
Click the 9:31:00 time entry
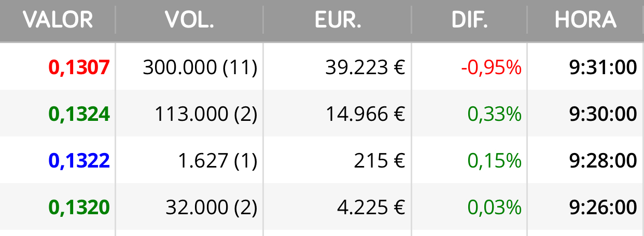click(603, 67)
